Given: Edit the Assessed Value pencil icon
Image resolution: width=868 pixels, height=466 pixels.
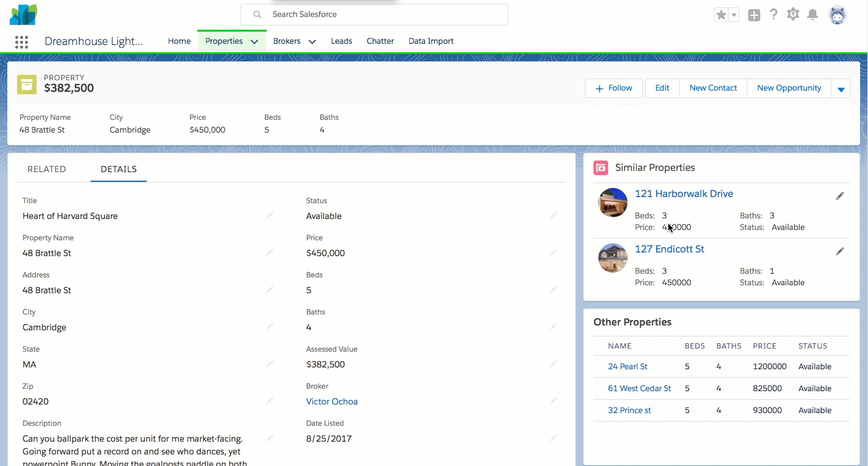Looking at the screenshot, I should (553, 364).
